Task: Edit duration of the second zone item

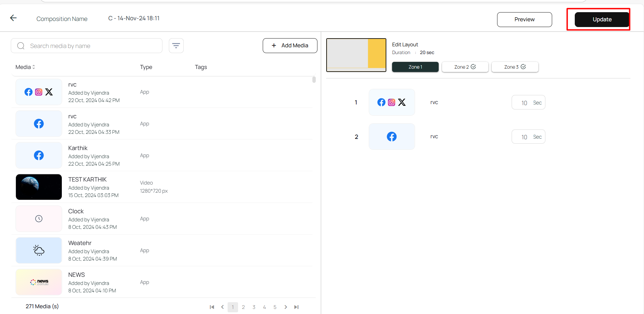Action: (524, 137)
